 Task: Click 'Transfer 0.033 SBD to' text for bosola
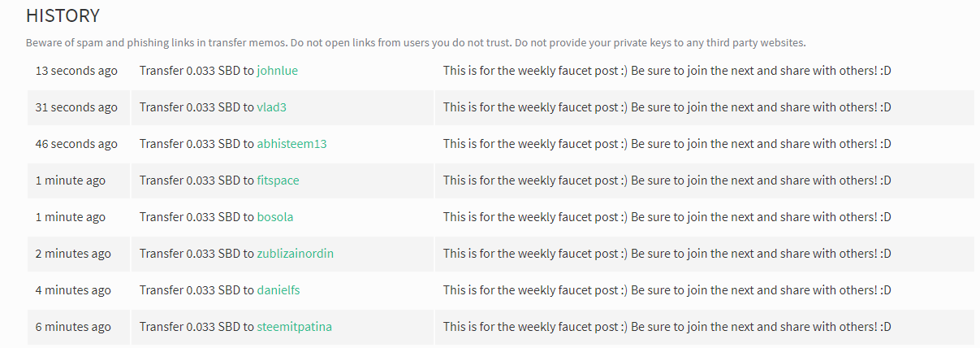click(x=196, y=217)
